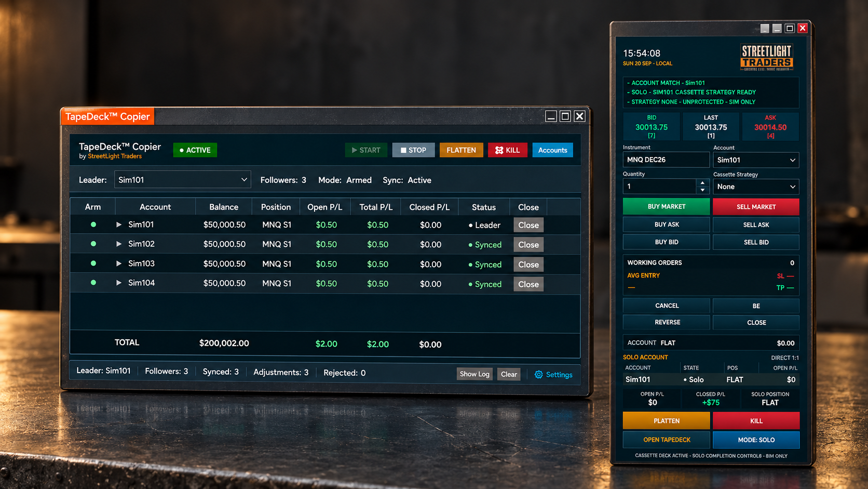Maximize the TapeDeck Copier window
Screen dimensions: 868x489
(565, 116)
